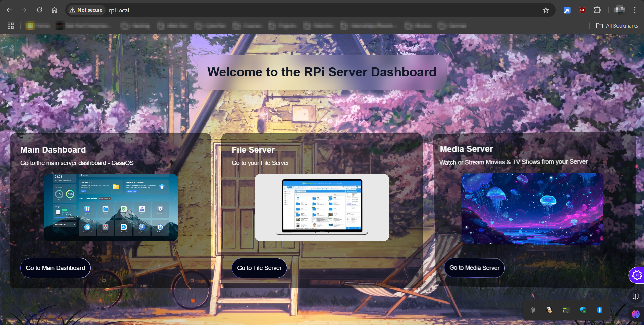The image size is (644, 325).
Task: Open the browser home page icon
Action: point(54,10)
